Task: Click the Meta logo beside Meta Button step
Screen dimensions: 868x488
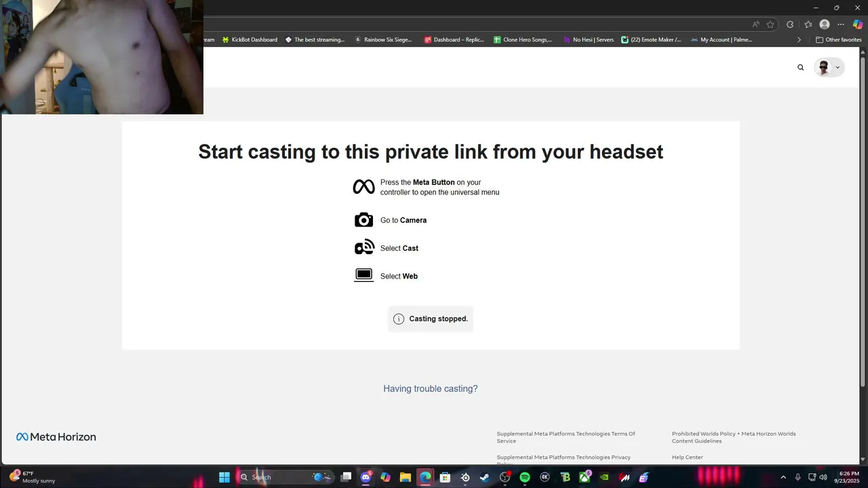Action: pyautogui.click(x=363, y=187)
